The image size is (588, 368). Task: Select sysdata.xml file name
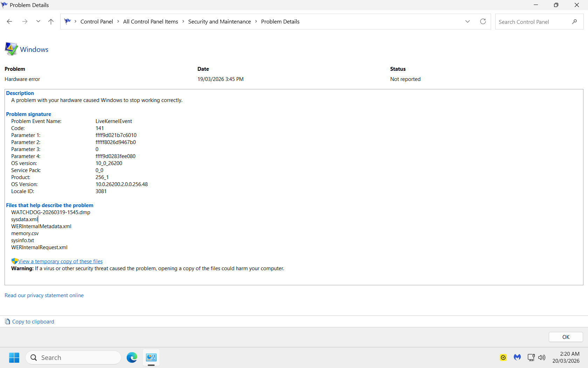point(24,219)
